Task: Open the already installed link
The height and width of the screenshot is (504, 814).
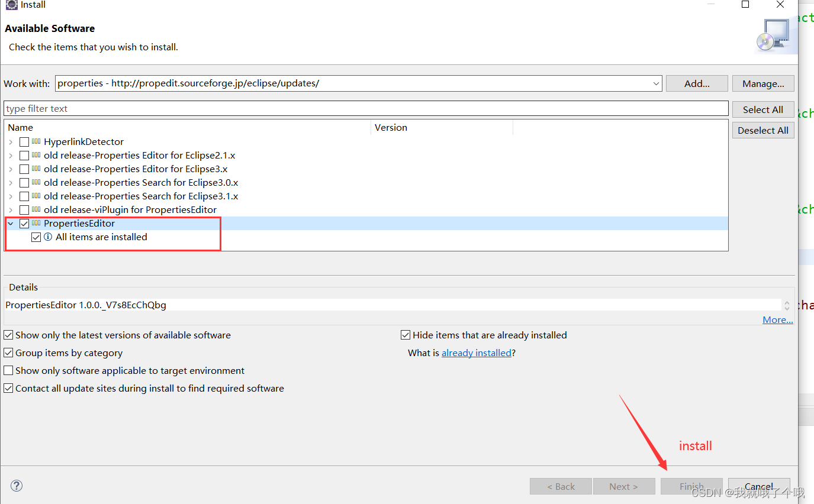Action: click(477, 353)
